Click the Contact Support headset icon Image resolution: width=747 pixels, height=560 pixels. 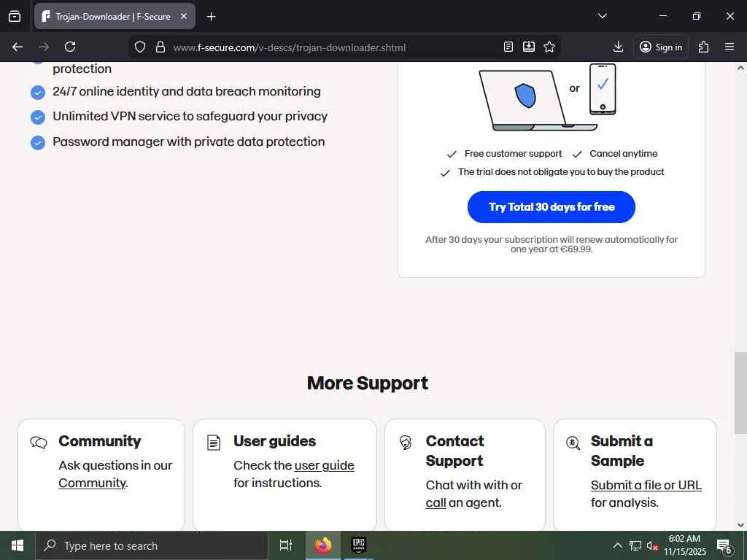point(406,443)
